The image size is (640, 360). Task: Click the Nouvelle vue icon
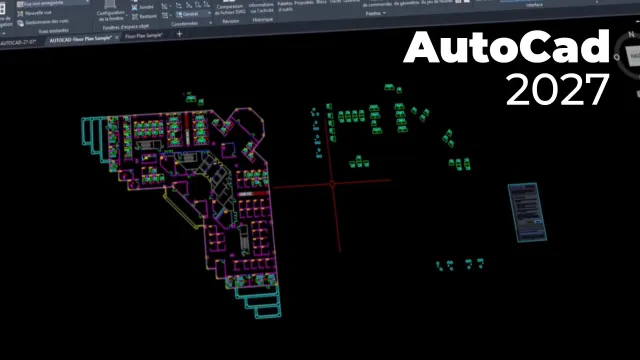pos(20,13)
